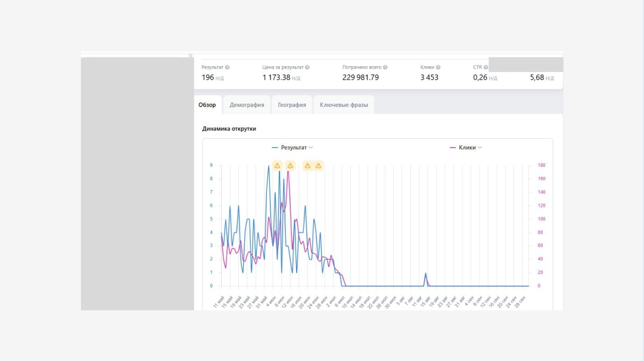Click the 196 result value
Image resolution: width=644 pixels, height=361 pixels.
pyautogui.click(x=207, y=77)
